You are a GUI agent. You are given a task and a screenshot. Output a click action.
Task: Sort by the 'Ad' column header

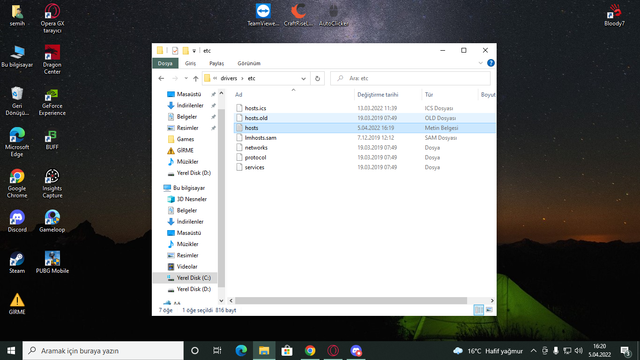coord(238,95)
